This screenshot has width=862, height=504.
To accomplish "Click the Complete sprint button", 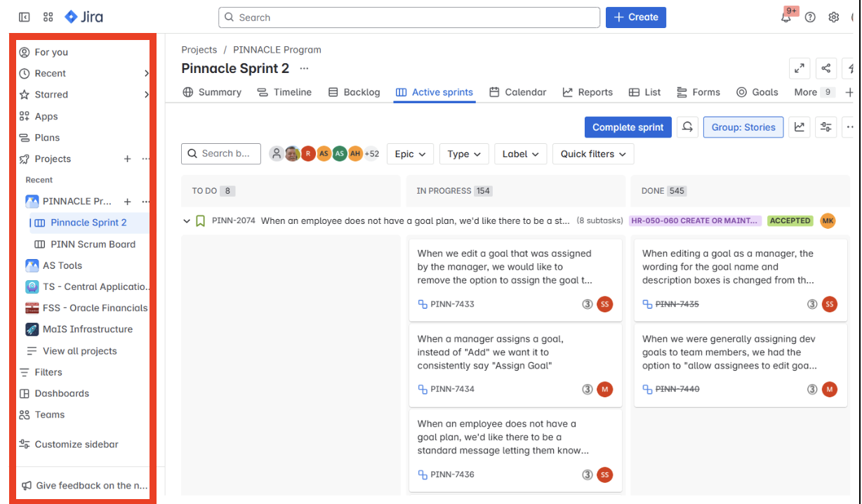I will 628,127.
